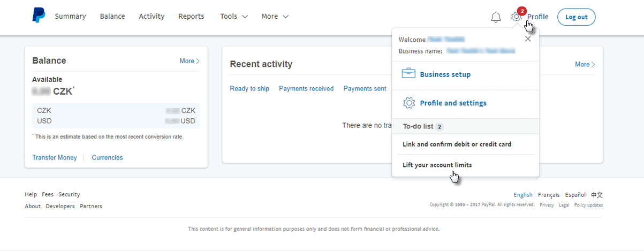Go to the Summary tab
The height and width of the screenshot is (251, 644).
coord(70,17)
